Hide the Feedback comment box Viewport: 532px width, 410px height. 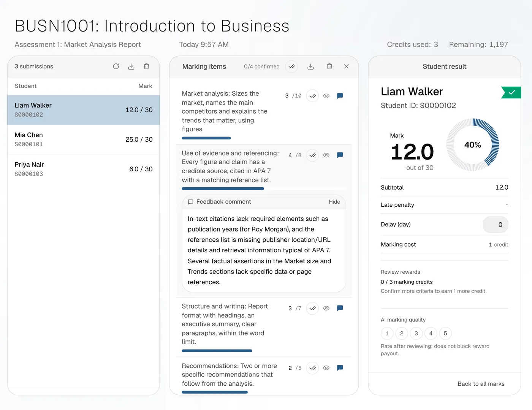click(334, 202)
